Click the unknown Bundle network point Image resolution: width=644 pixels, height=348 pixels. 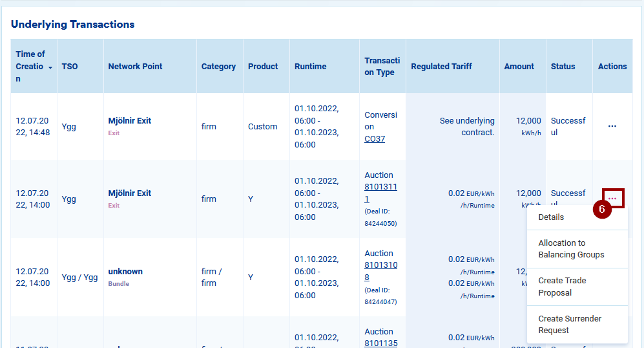click(125, 272)
